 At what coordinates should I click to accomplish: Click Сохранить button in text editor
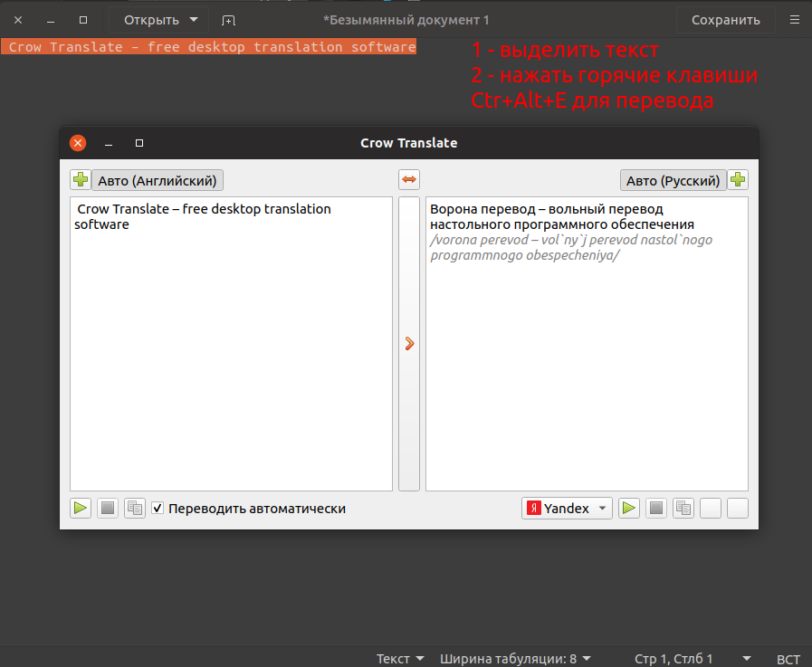(x=725, y=20)
